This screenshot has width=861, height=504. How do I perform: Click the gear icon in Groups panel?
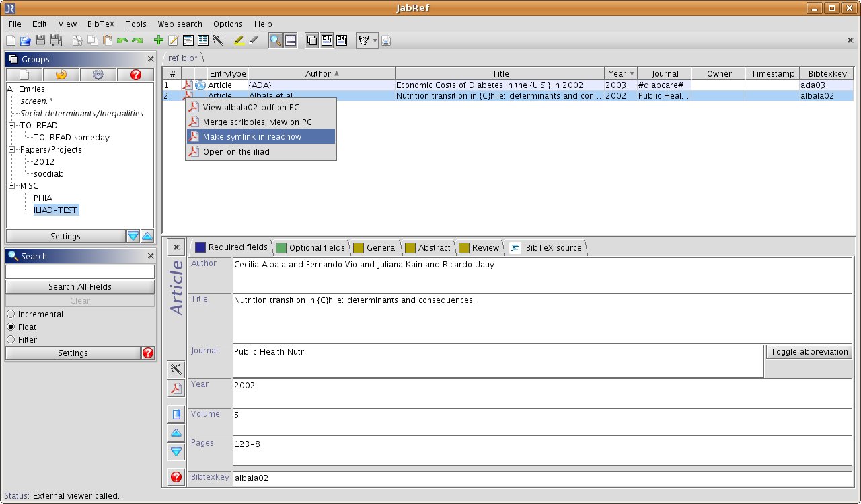tap(98, 75)
